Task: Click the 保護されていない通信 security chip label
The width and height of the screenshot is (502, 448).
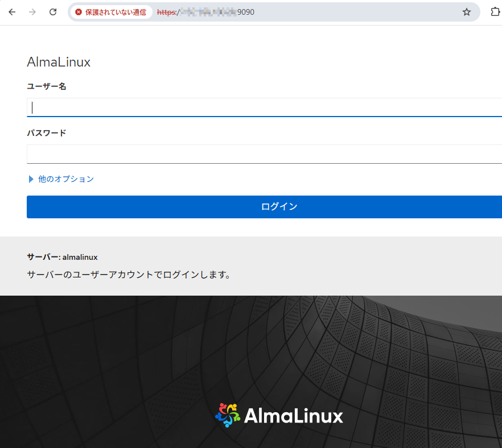Action: click(116, 12)
